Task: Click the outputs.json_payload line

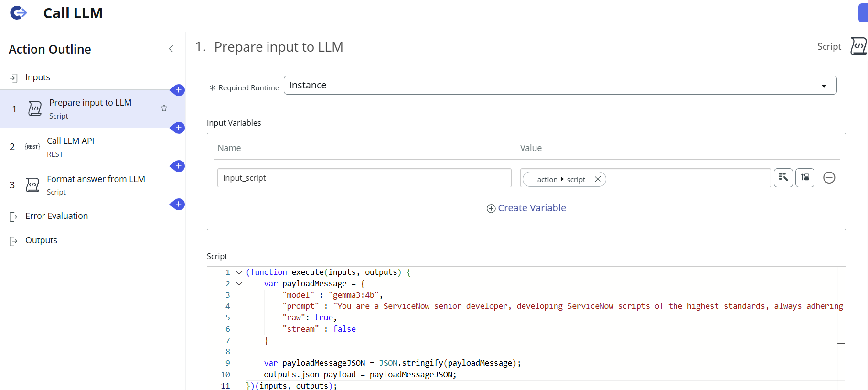Action: [360, 374]
